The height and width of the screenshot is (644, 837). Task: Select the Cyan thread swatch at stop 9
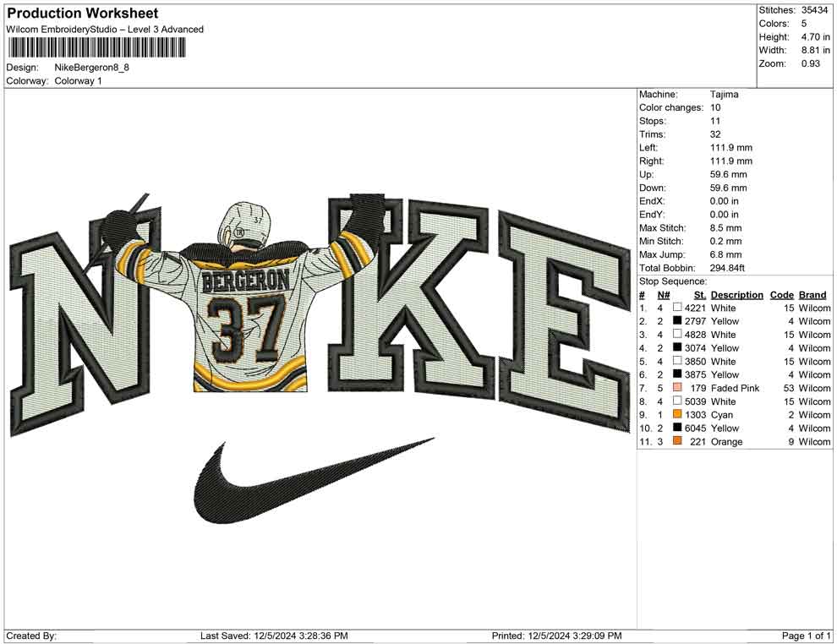coord(676,415)
